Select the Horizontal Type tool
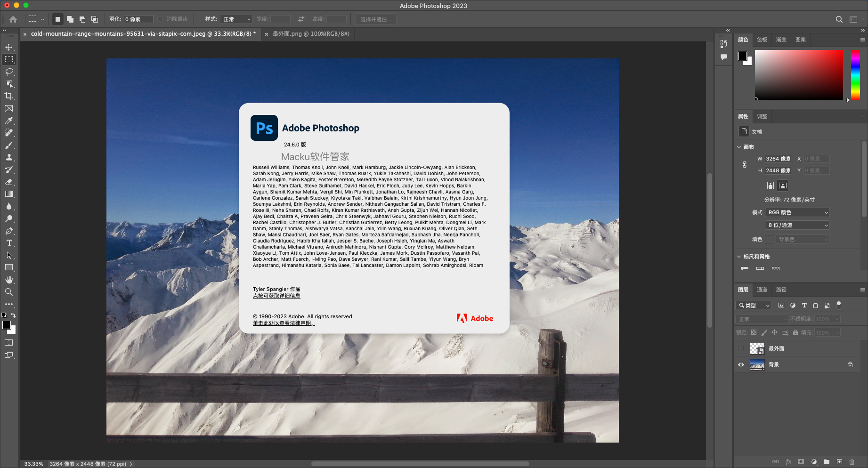Viewport: 868px width, 468px height. (x=9, y=243)
